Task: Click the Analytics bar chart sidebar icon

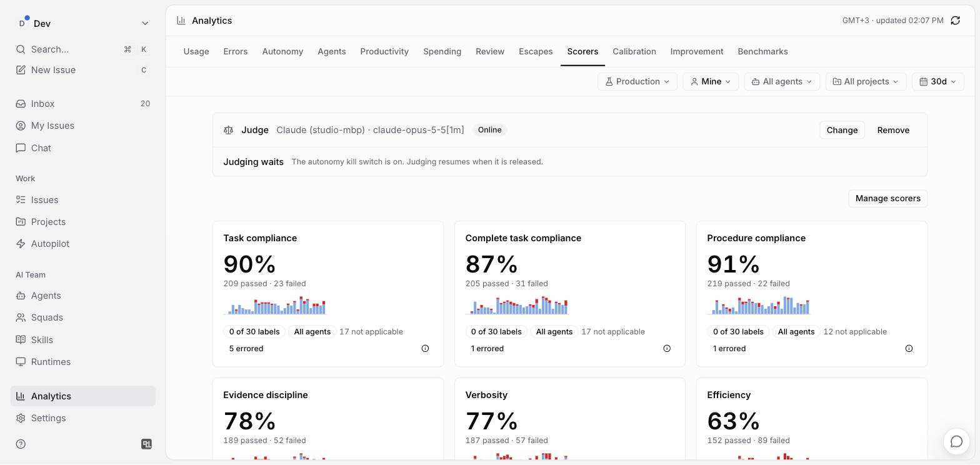Action: [x=21, y=396]
